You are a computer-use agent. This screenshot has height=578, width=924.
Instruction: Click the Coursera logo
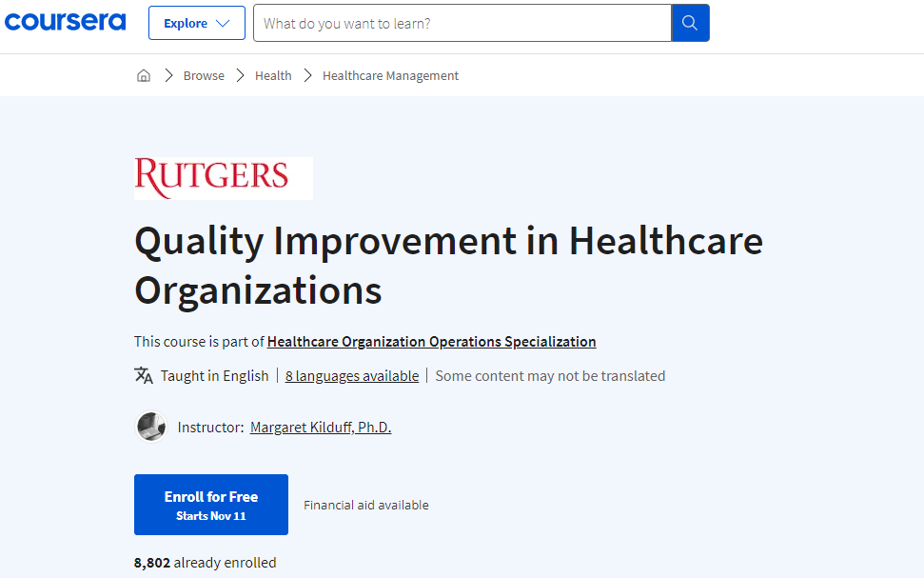pos(65,21)
